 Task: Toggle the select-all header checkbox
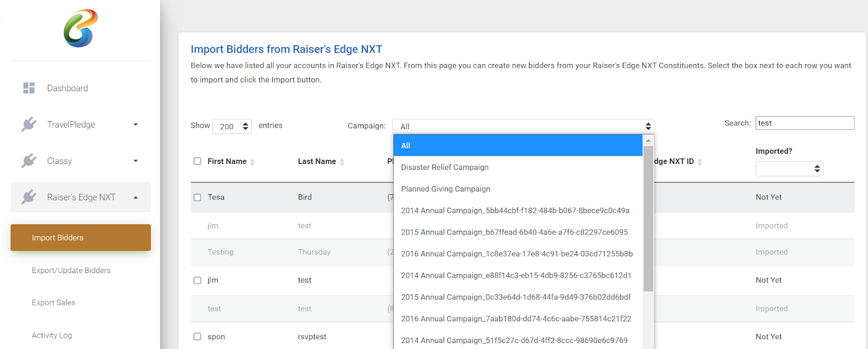point(197,161)
